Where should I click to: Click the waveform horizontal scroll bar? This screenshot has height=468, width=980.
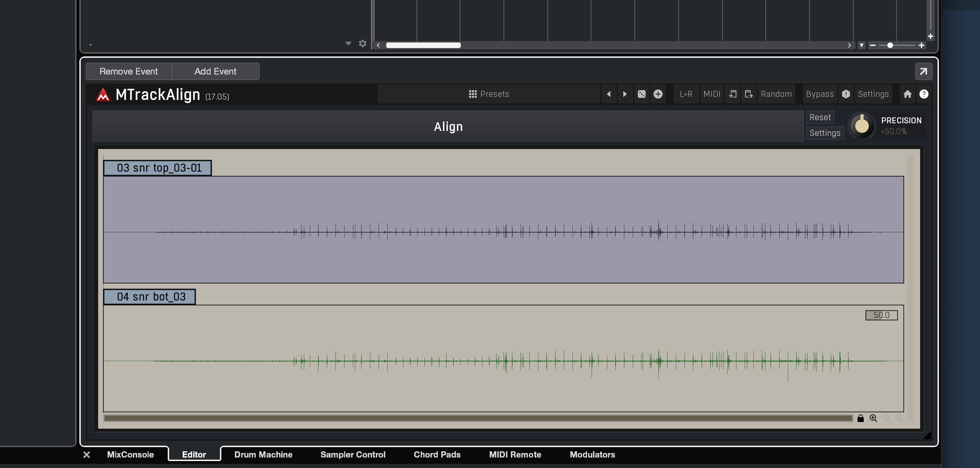(x=478, y=418)
